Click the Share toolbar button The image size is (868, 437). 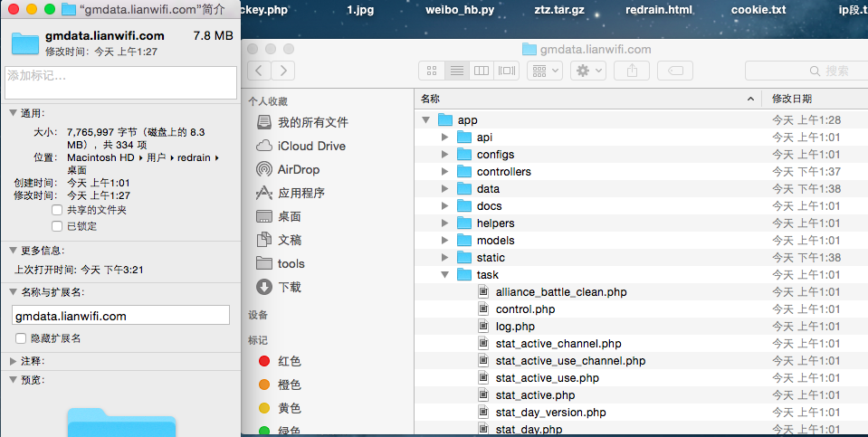[x=632, y=71]
